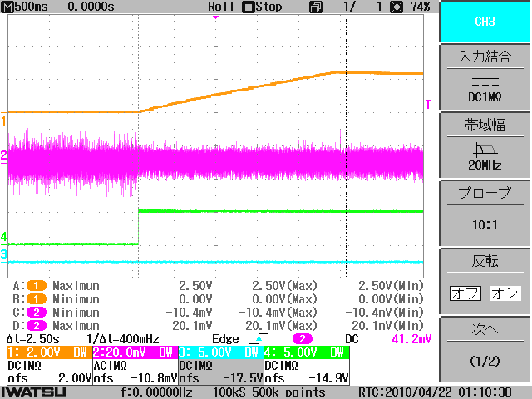The width and height of the screenshot is (532, 399).
Task: Click the 10:1 probe value
Action: tap(485, 224)
